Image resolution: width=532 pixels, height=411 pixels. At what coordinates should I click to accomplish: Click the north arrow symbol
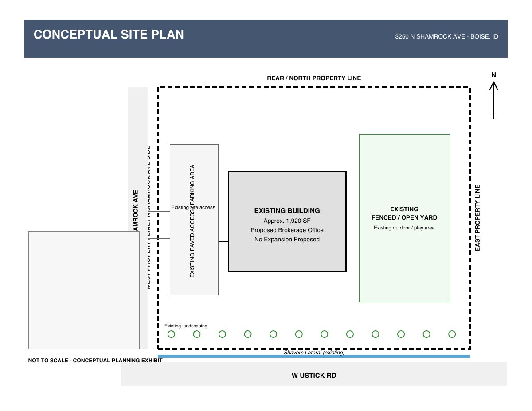click(x=493, y=101)
